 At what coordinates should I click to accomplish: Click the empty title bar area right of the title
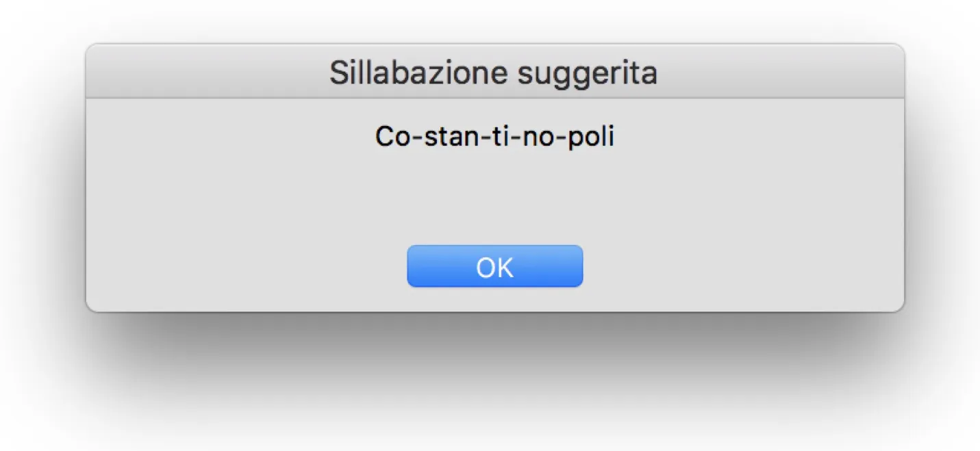tap(781, 73)
